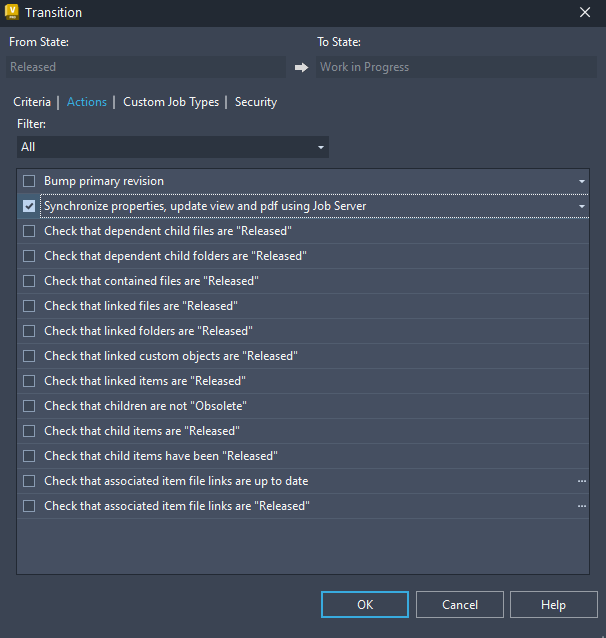Expand Bump primary revision dropdown arrow
Image resolution: width=606 pixels, height=638 pixels.
581,181
